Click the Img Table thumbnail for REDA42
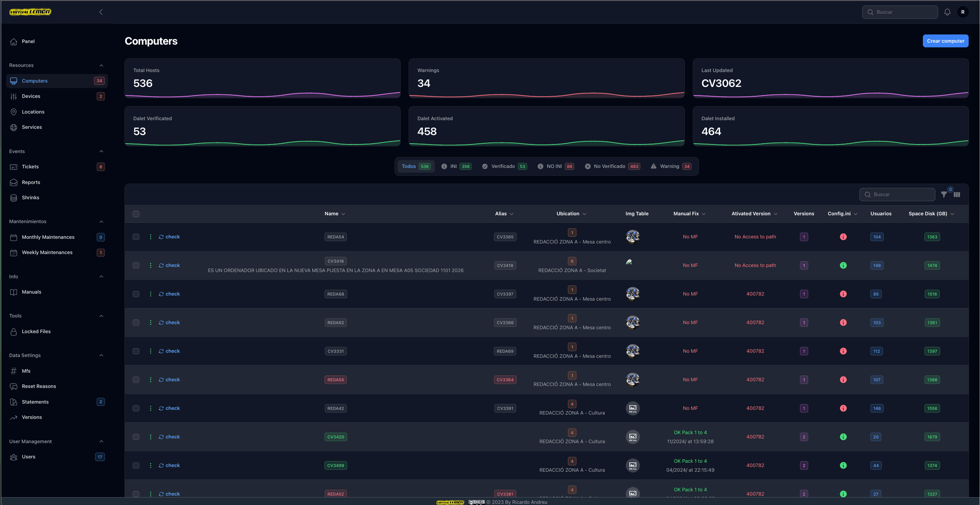This screenshot has height=505, width=980. (632, 408)
